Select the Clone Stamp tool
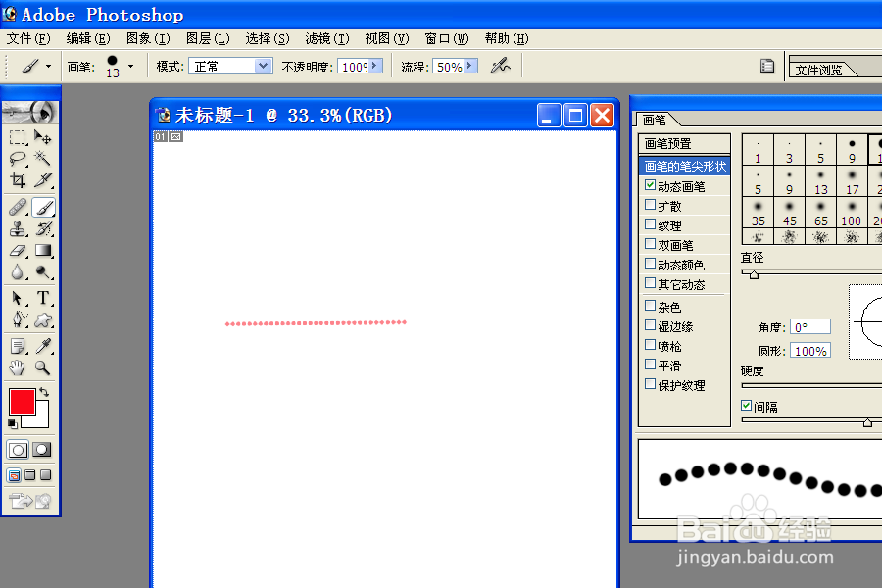 16,228
